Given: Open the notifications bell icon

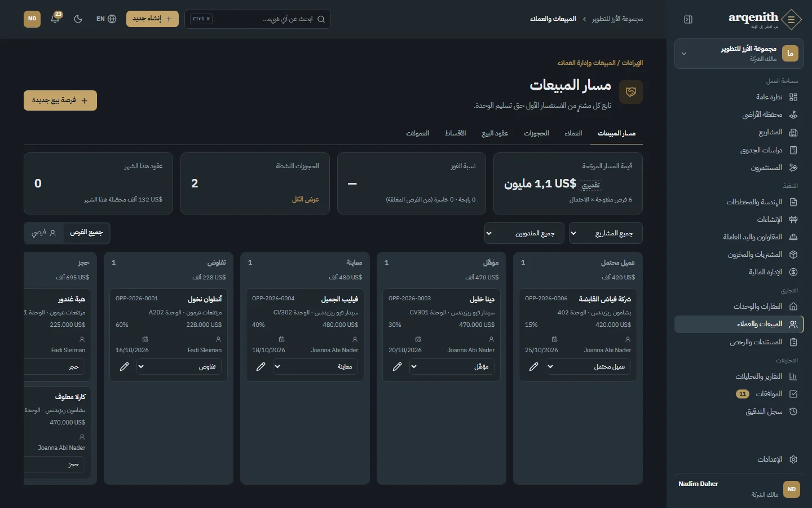Looking at the screenshot, I should pos(55,19).
